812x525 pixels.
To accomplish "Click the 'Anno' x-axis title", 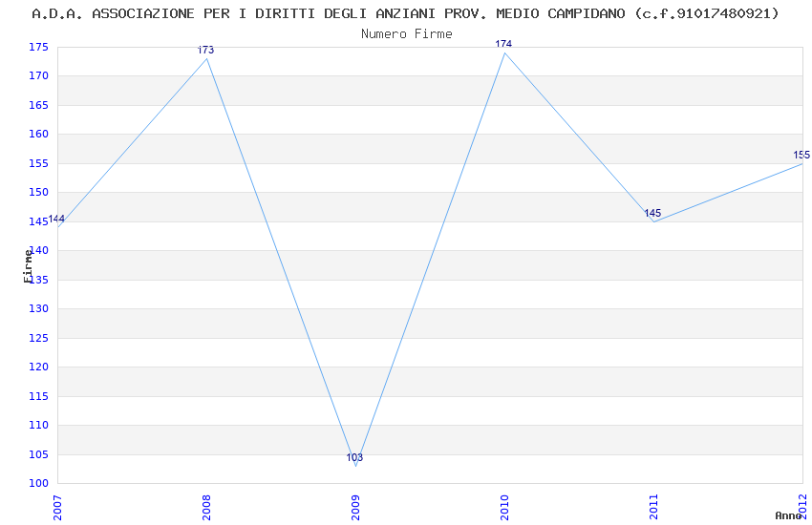I will [788, 515].
